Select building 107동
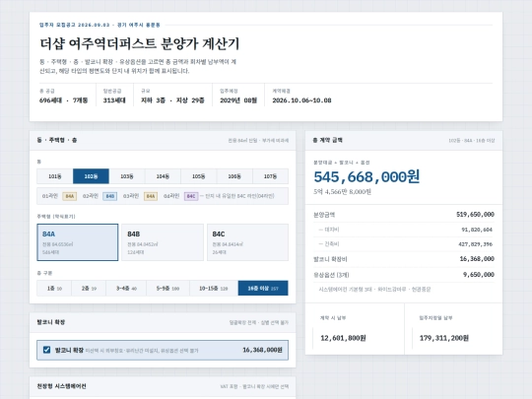This screenshot has height=399, width=532. click(270, 176)
